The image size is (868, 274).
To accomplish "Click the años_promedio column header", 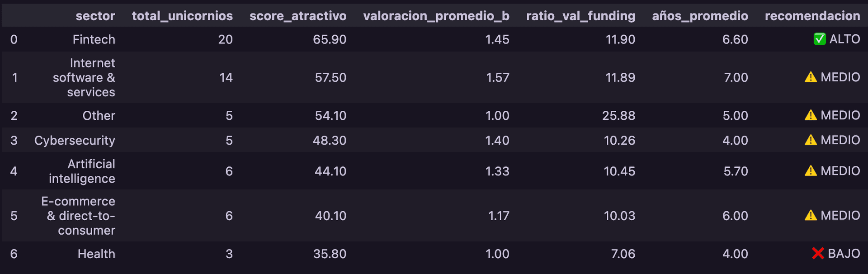I will (700, 16).
